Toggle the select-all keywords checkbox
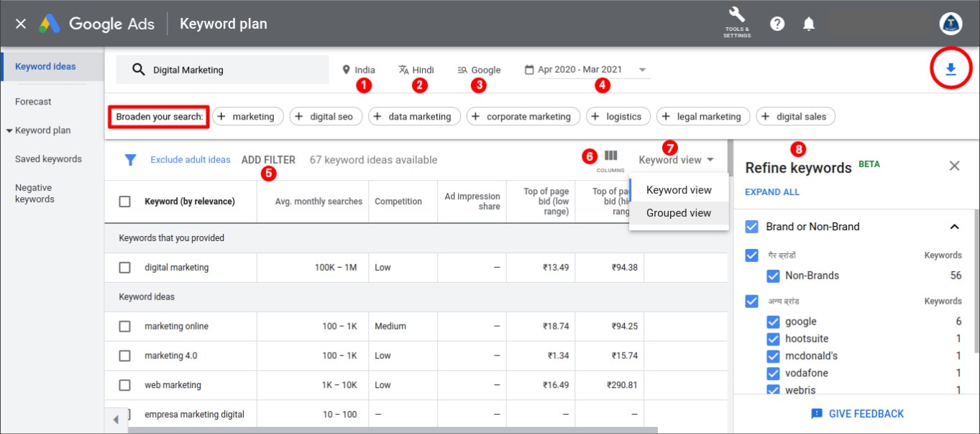 (x=124, y=202)
